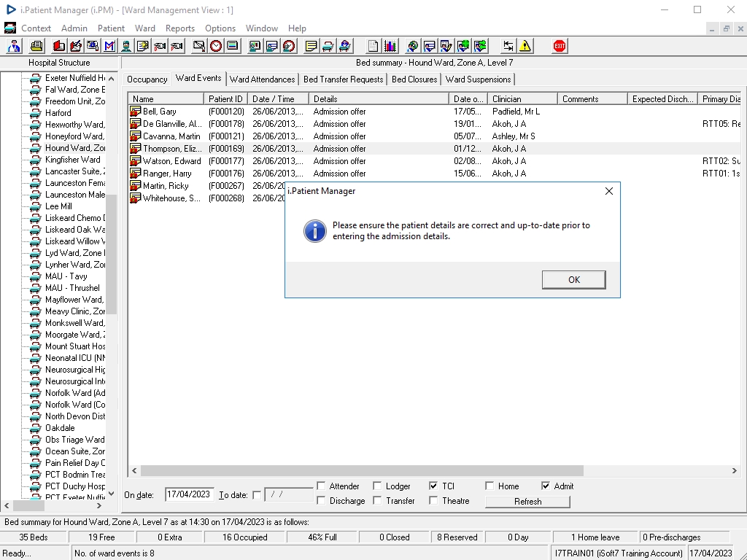747x560 pixels.
Task: Tick the Transfer checkbox
Action: (377, 500)
